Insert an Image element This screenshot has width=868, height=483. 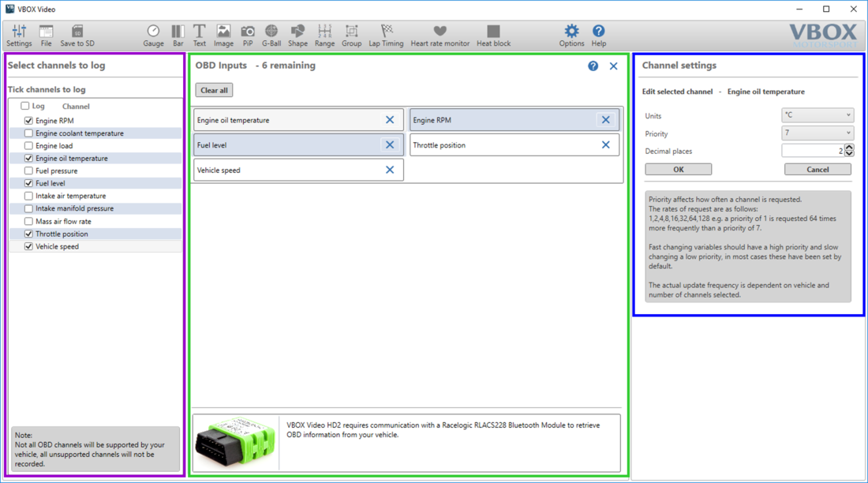[x=223, y=36]
